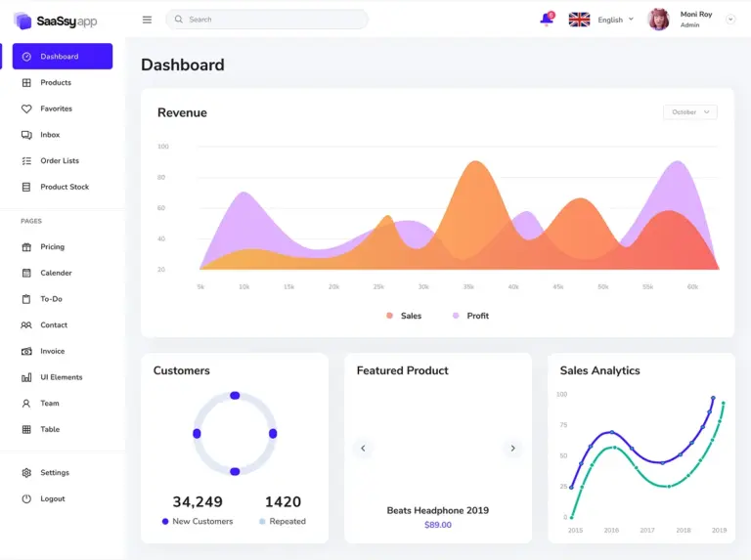Toggle the New Customers legend item

pos(198,521)
